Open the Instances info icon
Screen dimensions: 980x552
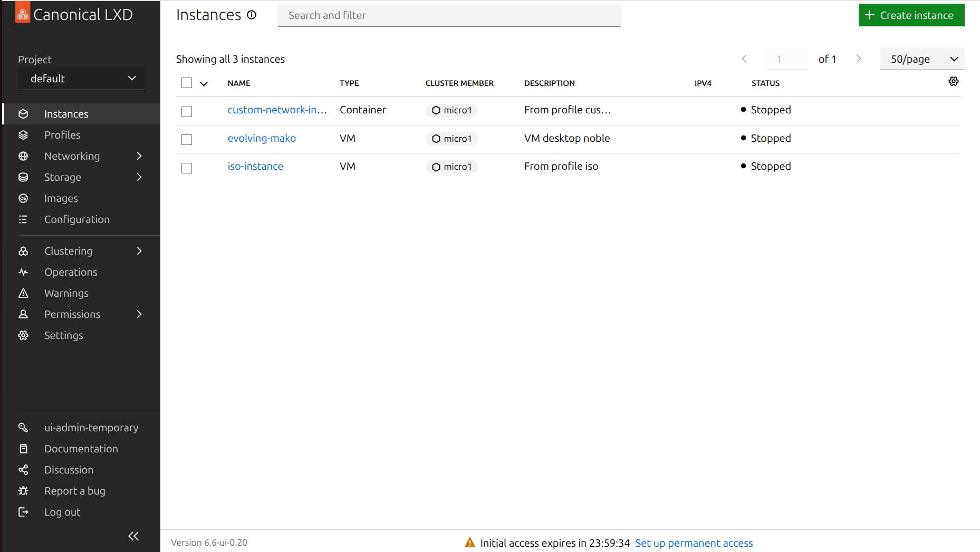pos(252,15)
